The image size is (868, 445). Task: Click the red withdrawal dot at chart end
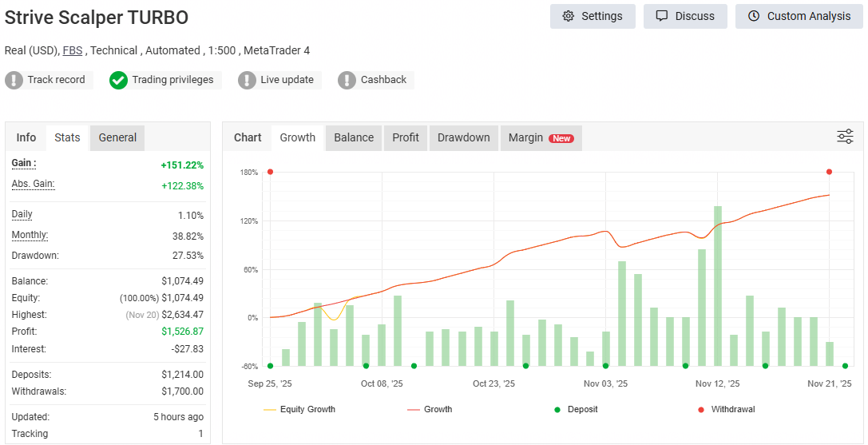pos(829,172)
